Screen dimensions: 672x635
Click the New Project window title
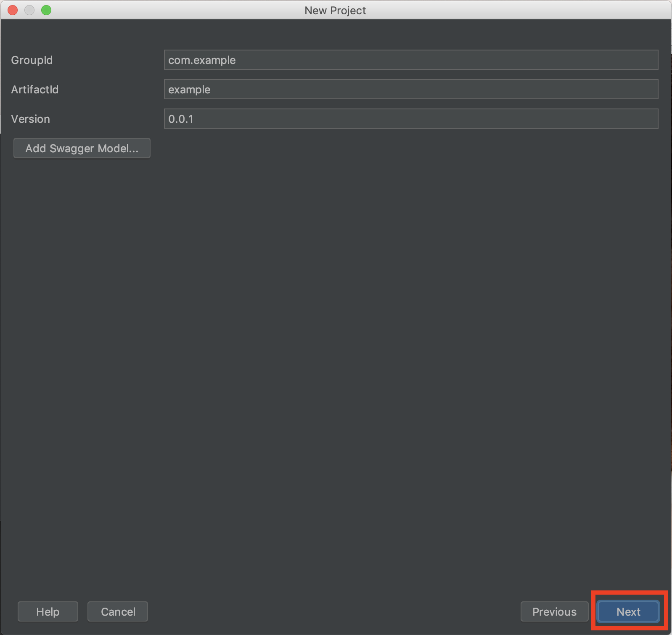click(x=336, y=11)
